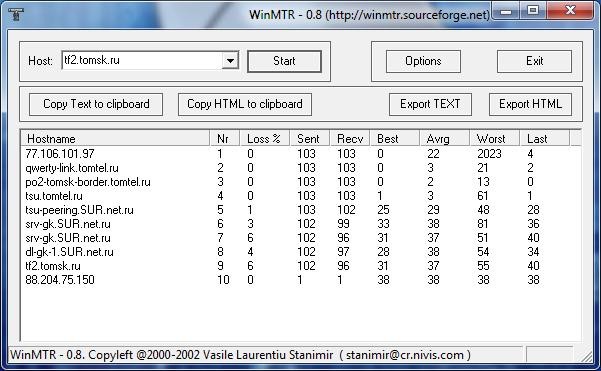The height and width of the screenshot is (371, 601).
Task: Select the tsu-peering.SUR.net.ru row
Action: (x=301, y=210)
